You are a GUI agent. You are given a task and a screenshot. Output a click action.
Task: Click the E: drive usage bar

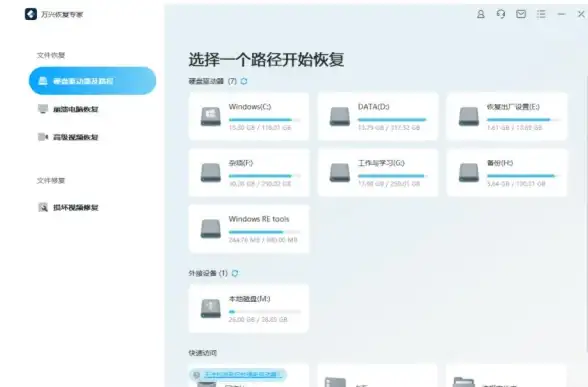523,120
